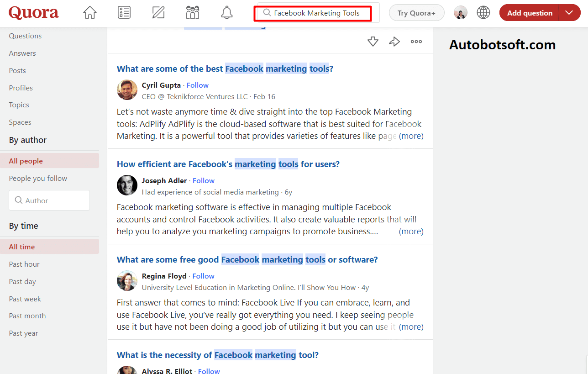588x374 pixels.
Task: Click Joseph Adler's profile picture
Action: 127,185
